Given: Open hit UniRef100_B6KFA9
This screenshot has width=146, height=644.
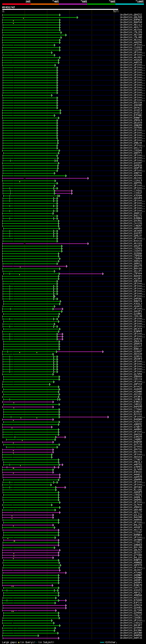Looking at the screenshot, I should 131,22.
